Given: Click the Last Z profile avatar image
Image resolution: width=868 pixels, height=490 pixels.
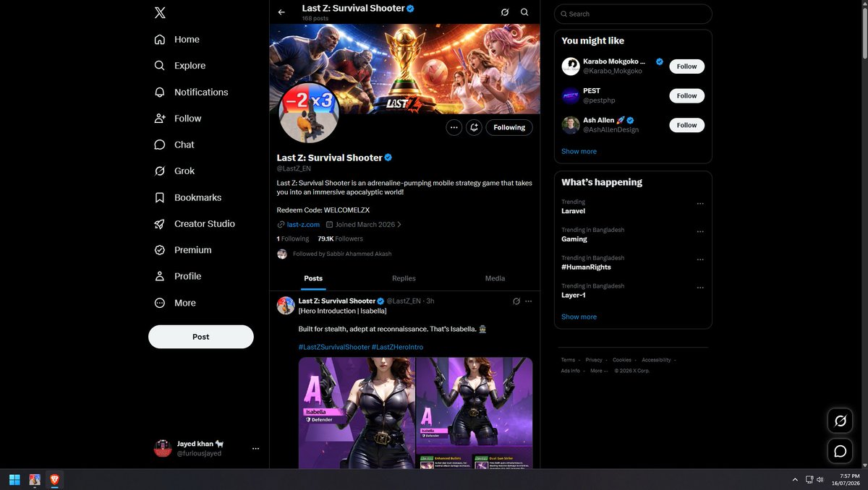Looking at the screenshot, I should (309, 113).
